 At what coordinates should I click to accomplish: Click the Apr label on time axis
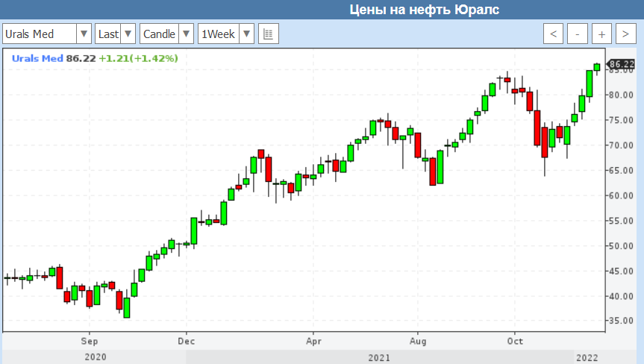pos(313,341)
